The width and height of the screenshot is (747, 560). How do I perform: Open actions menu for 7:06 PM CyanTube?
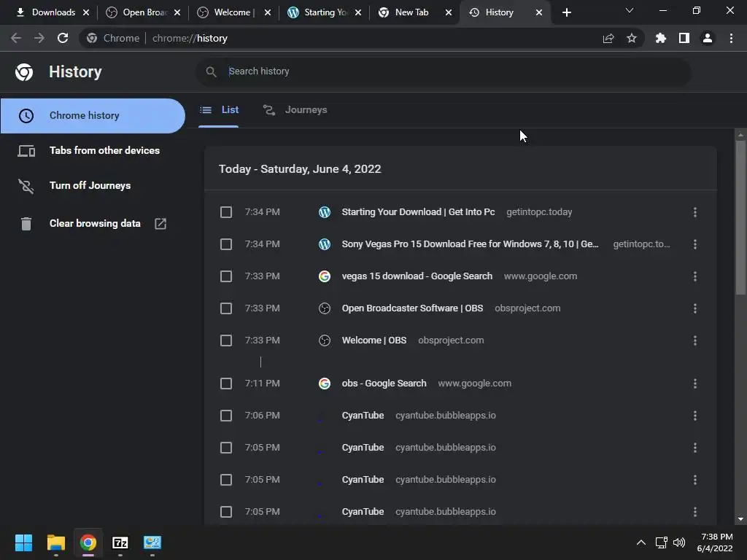[x=695, y=416]
